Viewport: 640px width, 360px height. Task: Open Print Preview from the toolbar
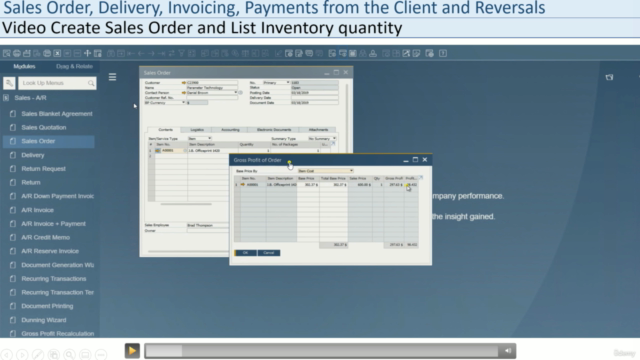pos(7,53)
